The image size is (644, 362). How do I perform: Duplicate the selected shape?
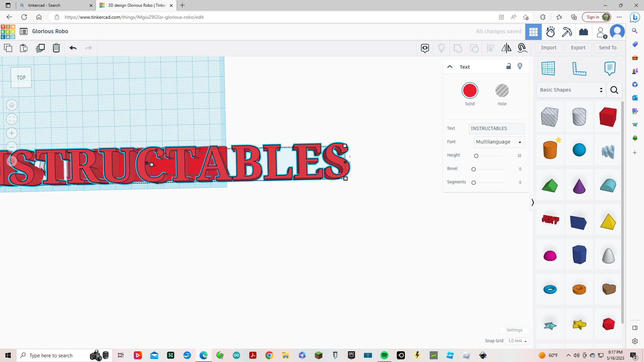40,48
